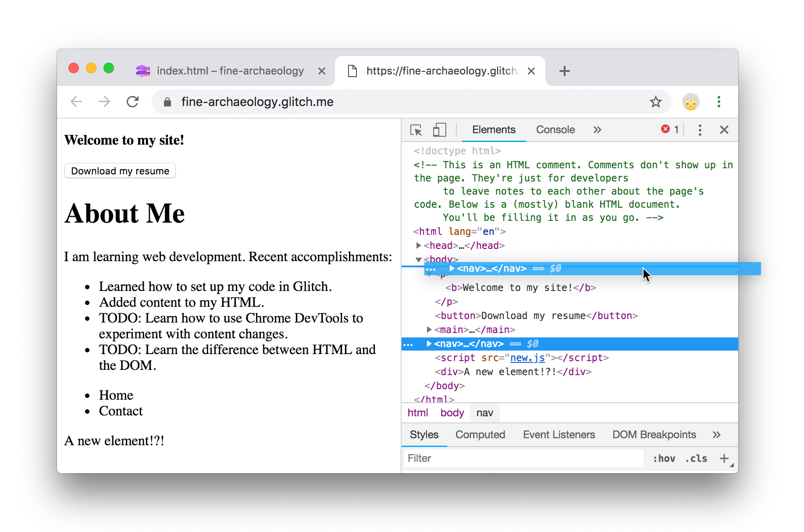Close the index.html fine-archaeology tab
Screen dimensions: 804x532
322,71
